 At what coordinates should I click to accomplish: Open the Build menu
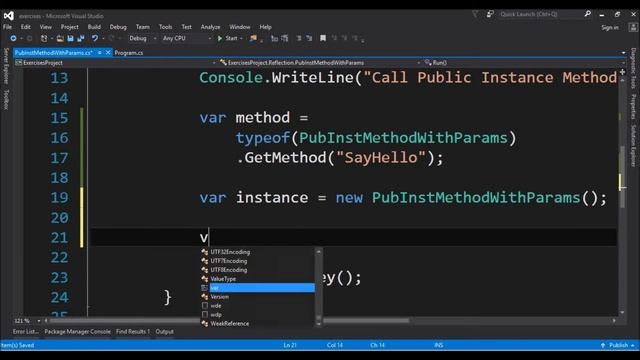click(94, 27)
